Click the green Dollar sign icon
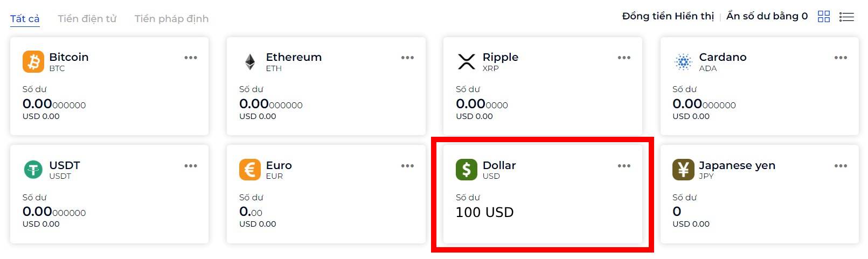 pyautogui.click(x=467, y=170)
